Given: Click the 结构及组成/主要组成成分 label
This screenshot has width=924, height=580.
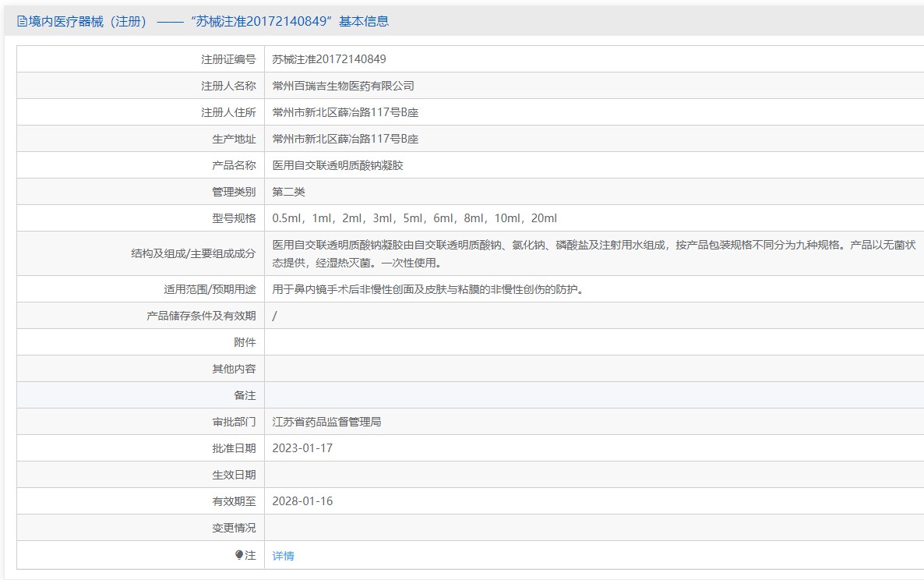Looking at the screenshot, I should 193,253.
